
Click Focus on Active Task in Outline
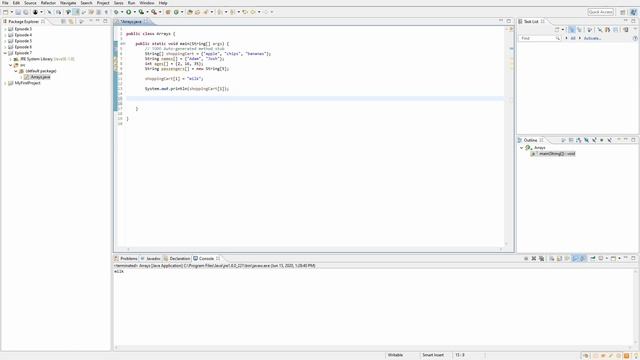pos(563,140)
